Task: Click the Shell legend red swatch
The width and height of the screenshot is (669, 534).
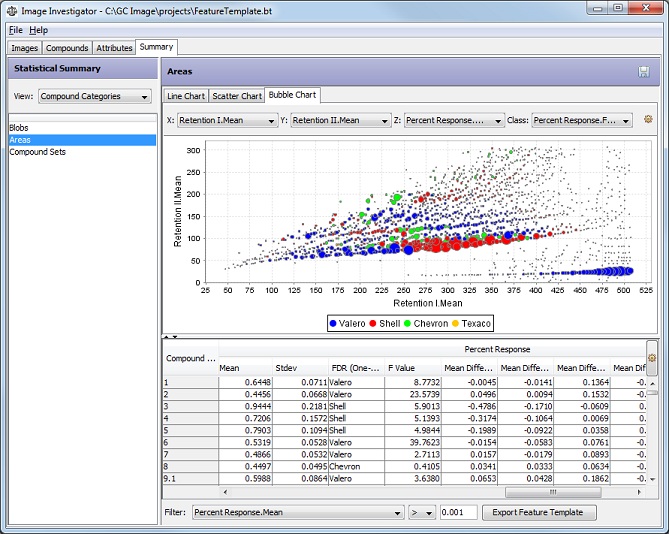Action: (372, 324)
